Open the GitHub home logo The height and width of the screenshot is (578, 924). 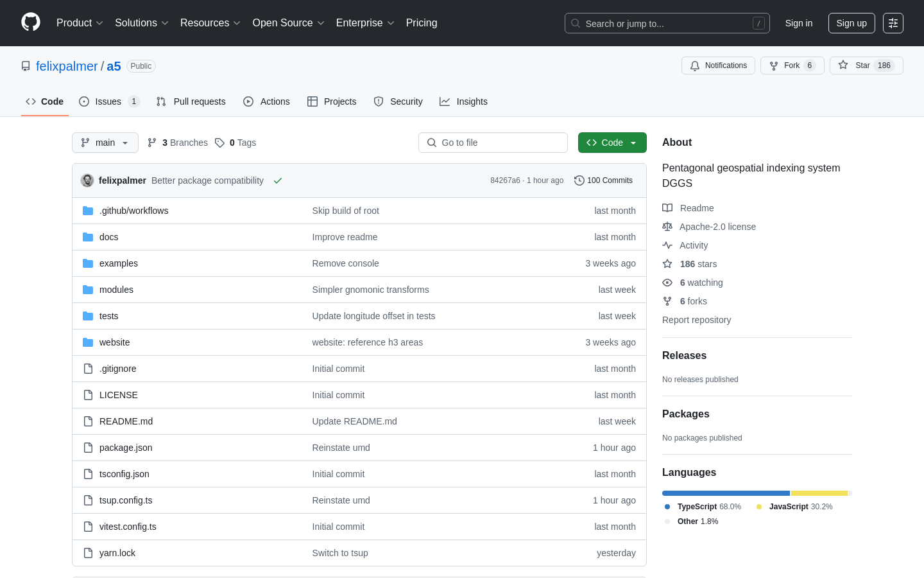point(31,22)
